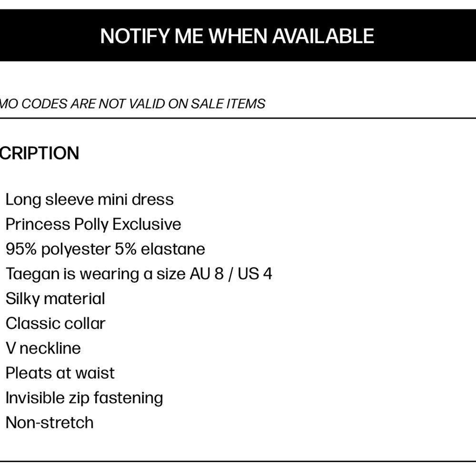This screenshot has width=476, height=476.
Task: Click 'Silky material' bullet text
Action: tap(55, 299)
